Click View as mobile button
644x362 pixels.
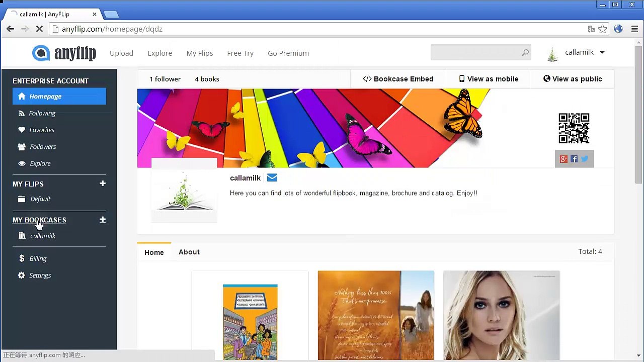point(489,79)
